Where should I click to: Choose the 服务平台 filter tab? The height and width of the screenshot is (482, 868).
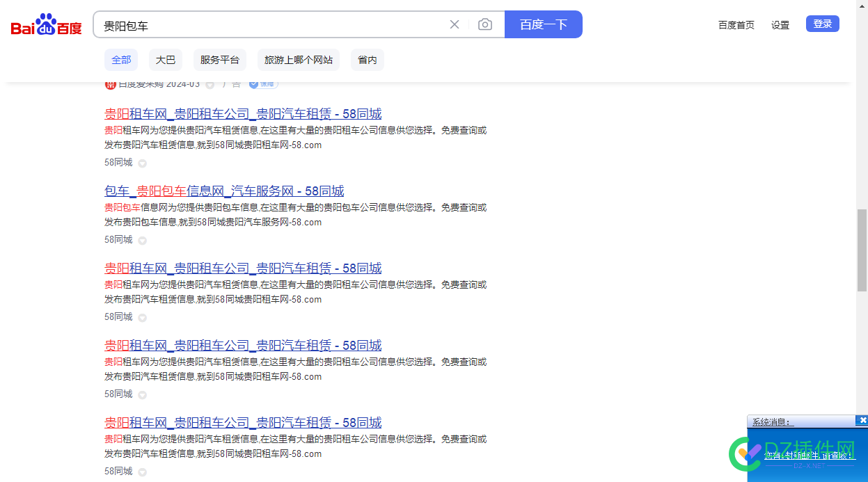coord(220,60)
